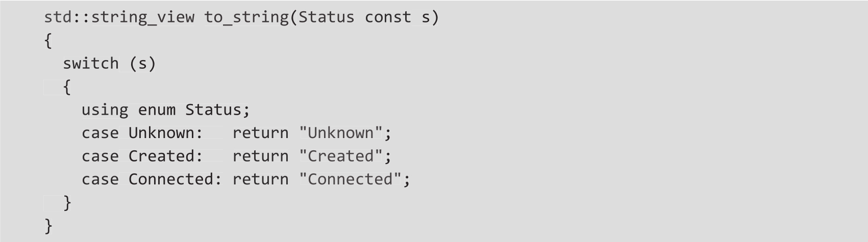Click the switch block's closing brace
The image size is (868, 242).
point(67,203)
